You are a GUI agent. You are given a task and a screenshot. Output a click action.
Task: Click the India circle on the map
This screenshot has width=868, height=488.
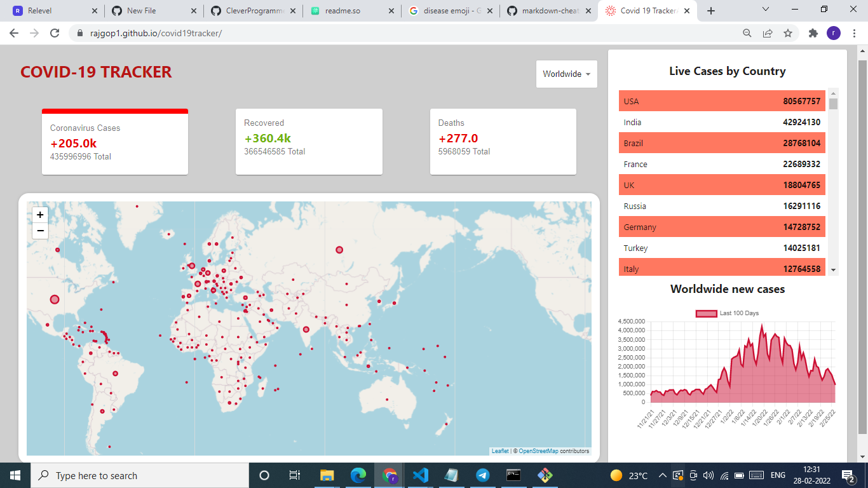(x=306, y=329)
